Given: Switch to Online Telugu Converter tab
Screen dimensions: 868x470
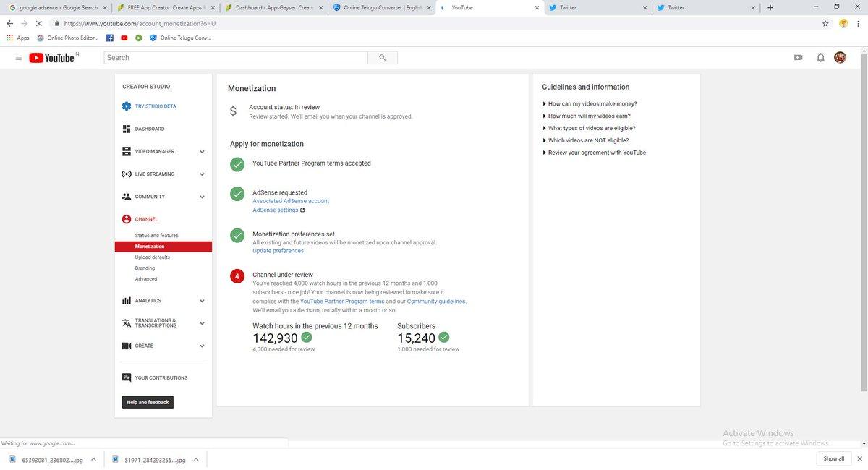Looking at the screenshot, I should tap(380, 7).
